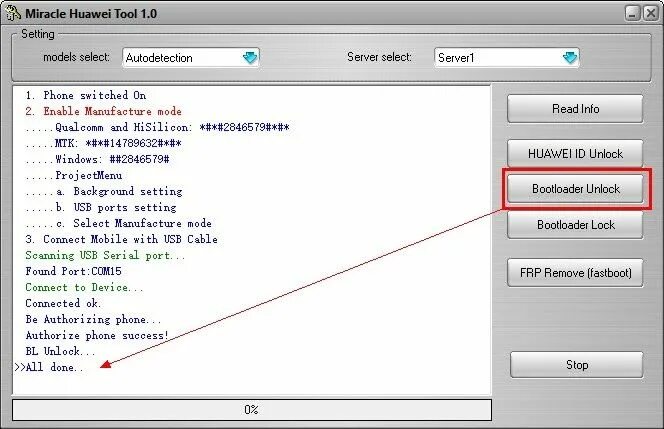Click the ProjectMenu log line

74,175
